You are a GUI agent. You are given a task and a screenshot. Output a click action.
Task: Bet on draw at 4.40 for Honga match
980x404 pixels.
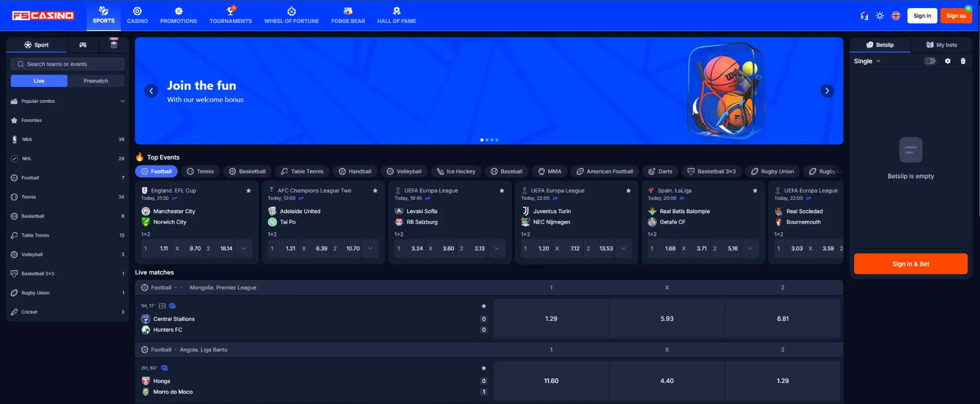(667, 381)
